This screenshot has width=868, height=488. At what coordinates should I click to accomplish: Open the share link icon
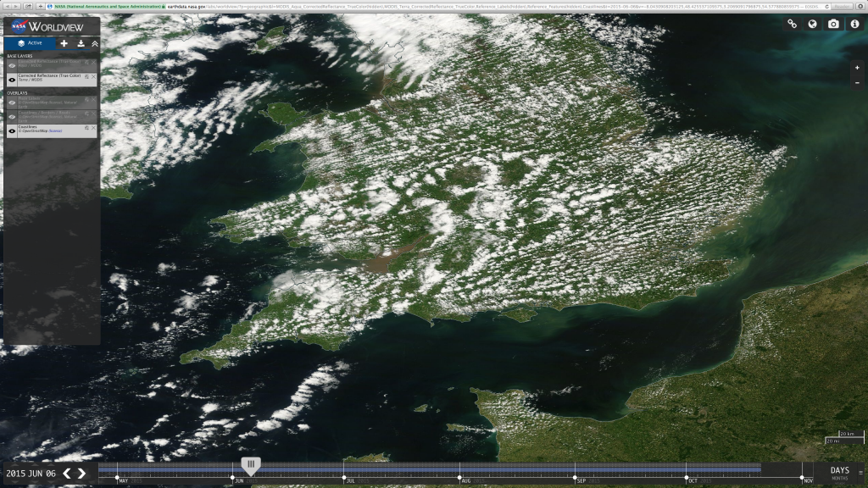(x=793, y=24)
